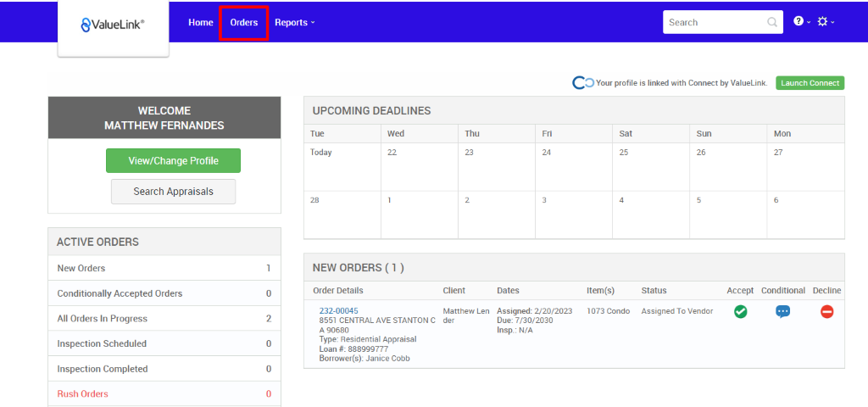Click 'Type: Residential Appraisal' text
This screenshot has width=868, height=407.
pos(368,339)
